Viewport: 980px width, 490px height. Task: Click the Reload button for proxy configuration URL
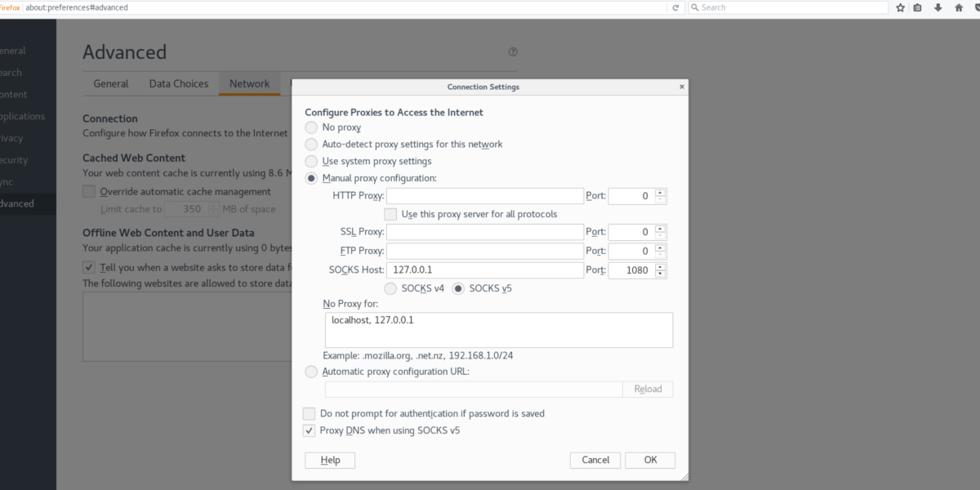click(648, 389)
